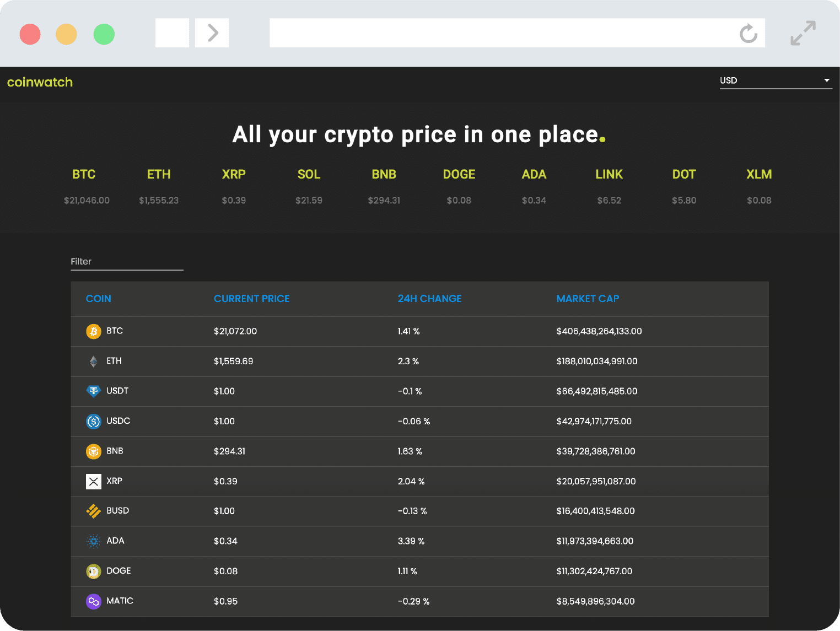The image size is (840, 631).
Task: Click MATIC name in table row
Action: 120,601
